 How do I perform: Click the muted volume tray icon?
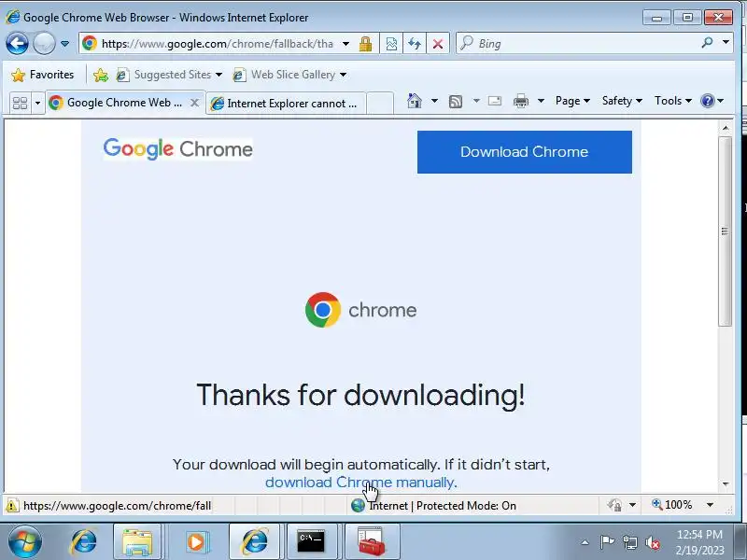pos(652,542)
